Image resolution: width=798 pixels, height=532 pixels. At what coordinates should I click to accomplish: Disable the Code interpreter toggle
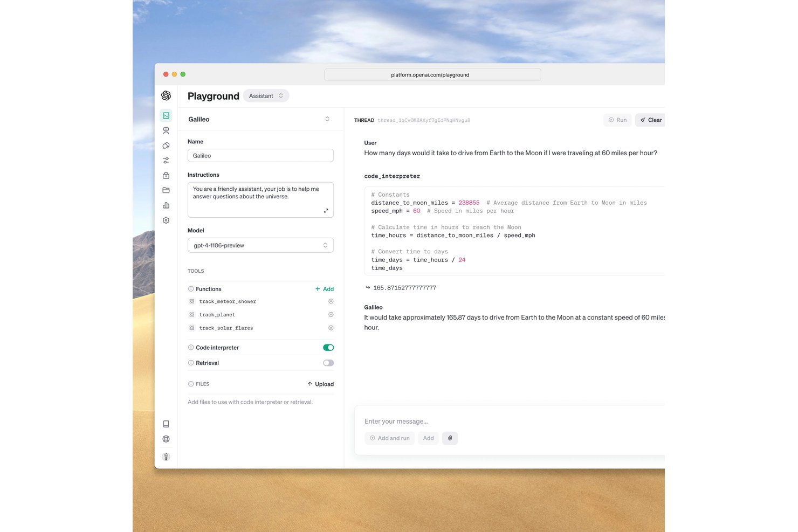tap(328, 348)
